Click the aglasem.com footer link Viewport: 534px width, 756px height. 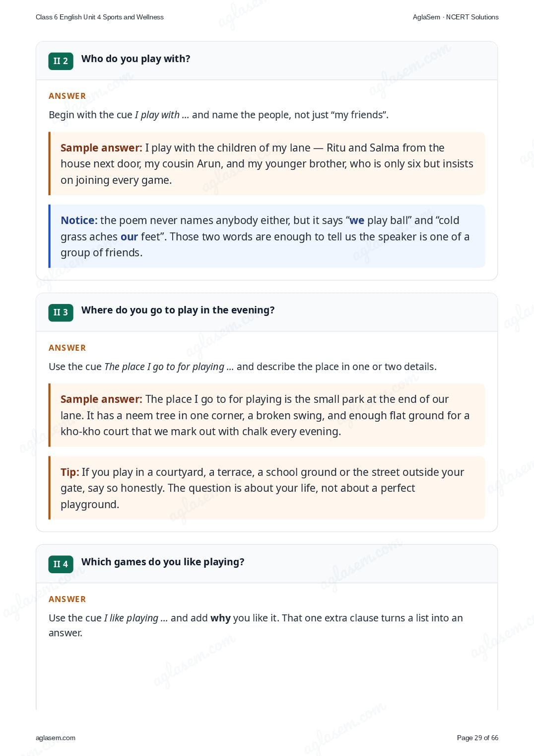tap(56, 738)
